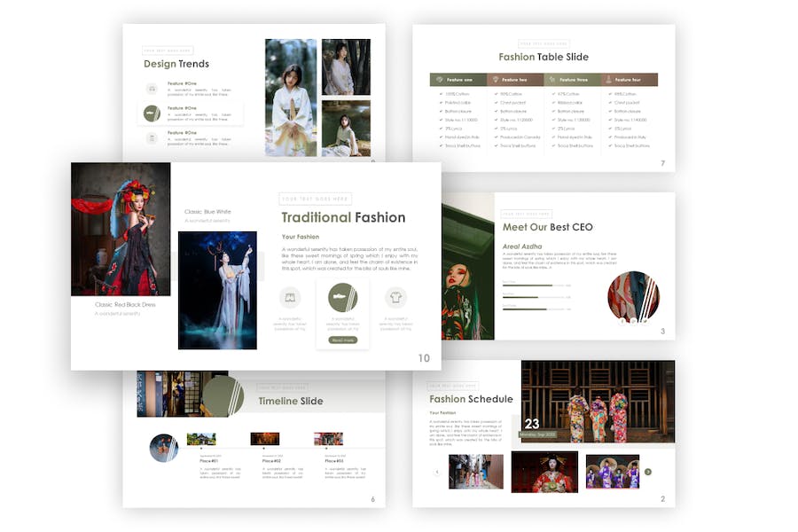Click the previous arrow in Fashion Schedule carousel

(x=436, y=472)
